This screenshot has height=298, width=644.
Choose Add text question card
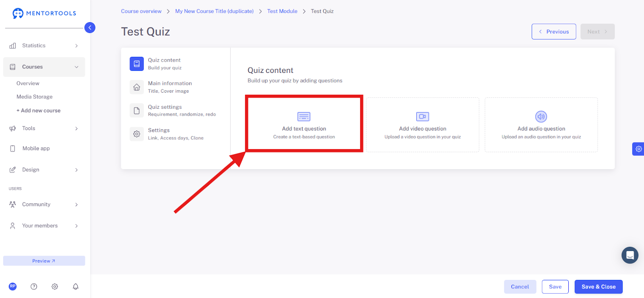[304, 124]
